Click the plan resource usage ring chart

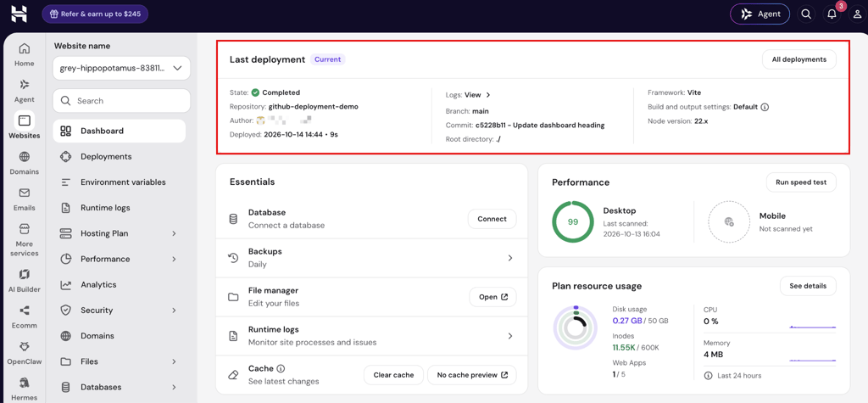point(576,327)
